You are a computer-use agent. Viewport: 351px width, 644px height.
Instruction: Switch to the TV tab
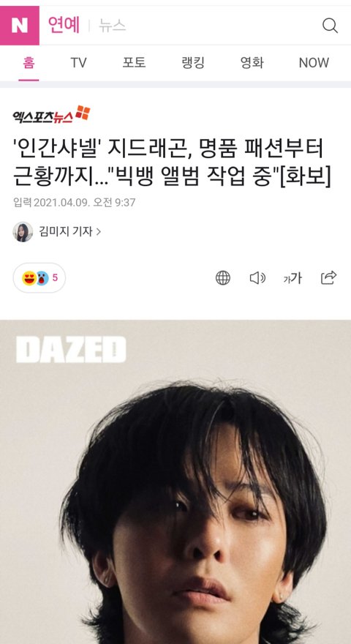coord(78,63)
